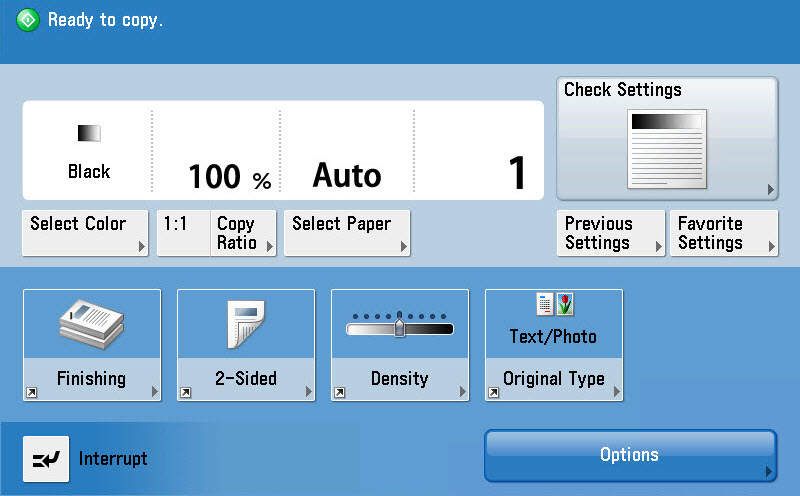Click shortcut arrow icon on Density button

339,393
